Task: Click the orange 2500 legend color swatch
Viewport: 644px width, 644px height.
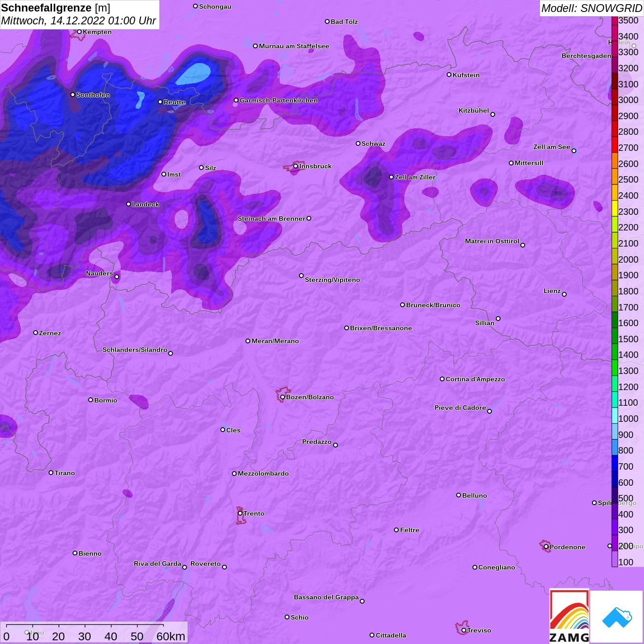Action: tap(615, 176)
